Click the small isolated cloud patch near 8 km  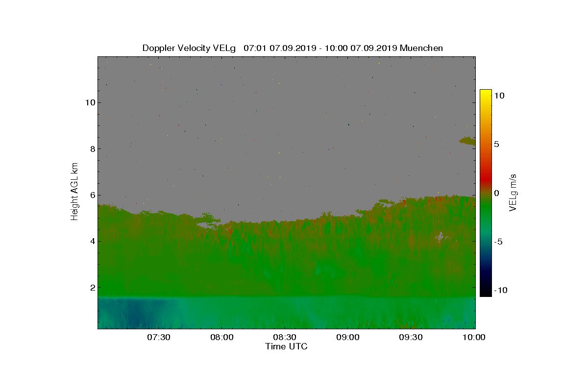pos(467,141)
